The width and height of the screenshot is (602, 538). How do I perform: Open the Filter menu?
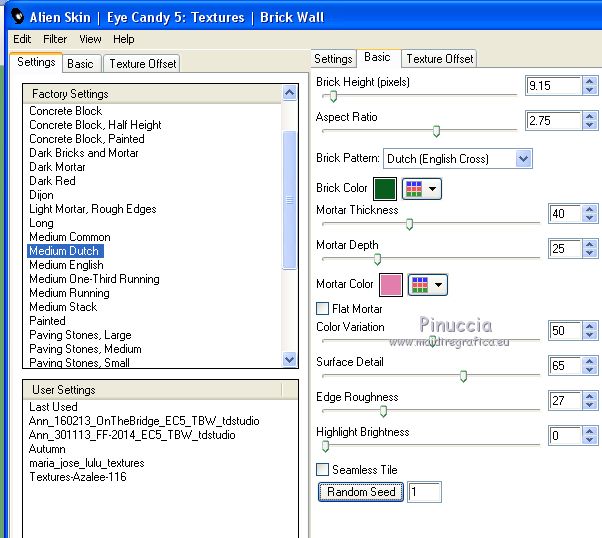click(55, 39)
